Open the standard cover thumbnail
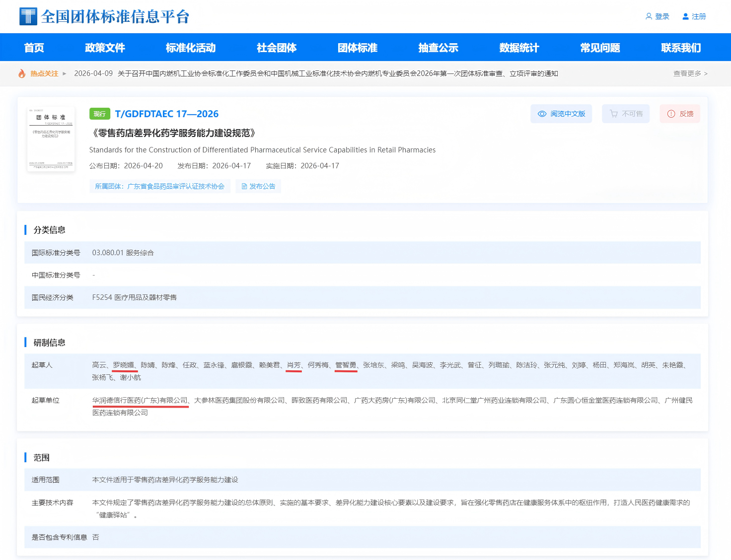731x560 pixels. tap(51, 140)
